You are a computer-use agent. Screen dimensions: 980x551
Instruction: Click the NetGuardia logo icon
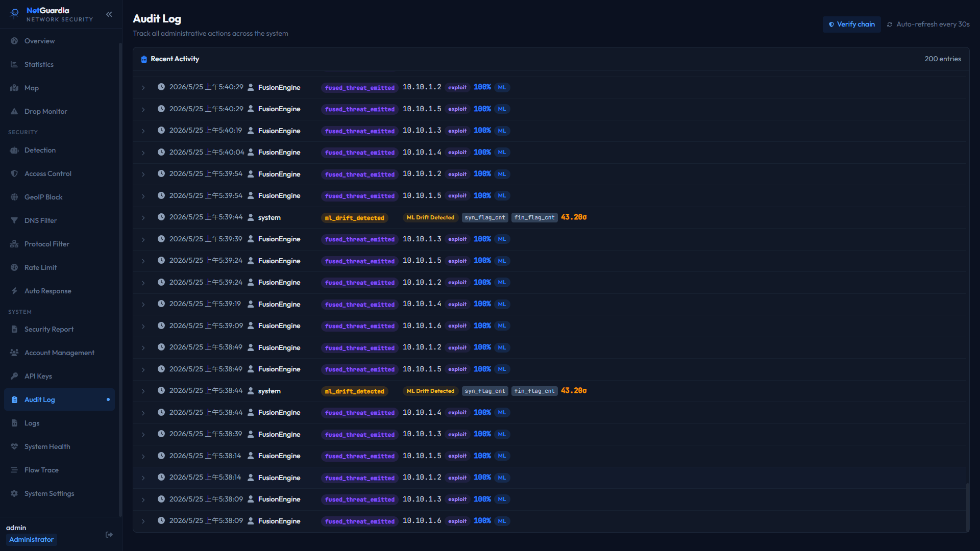click(x=15, y=13)
